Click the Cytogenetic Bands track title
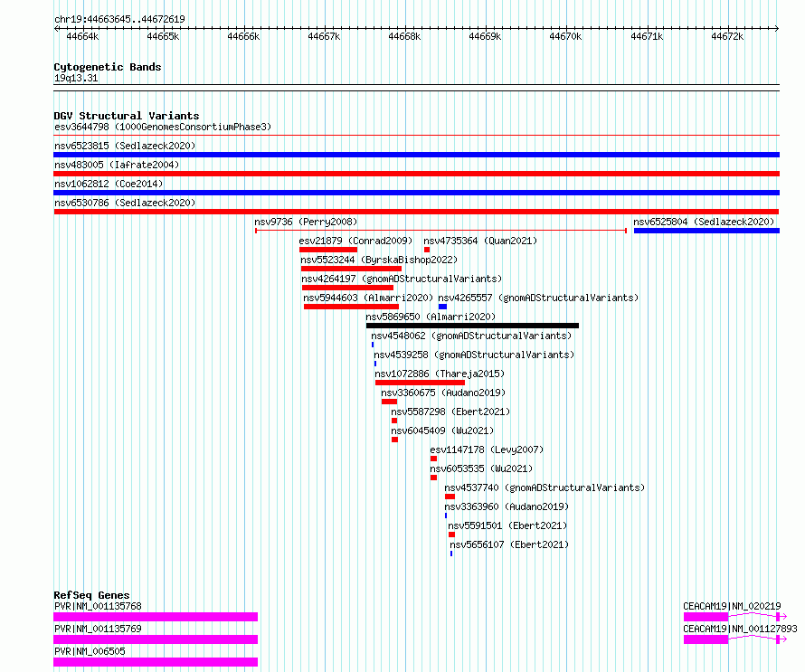Screen dimensions: 805x672 [108, 67]
